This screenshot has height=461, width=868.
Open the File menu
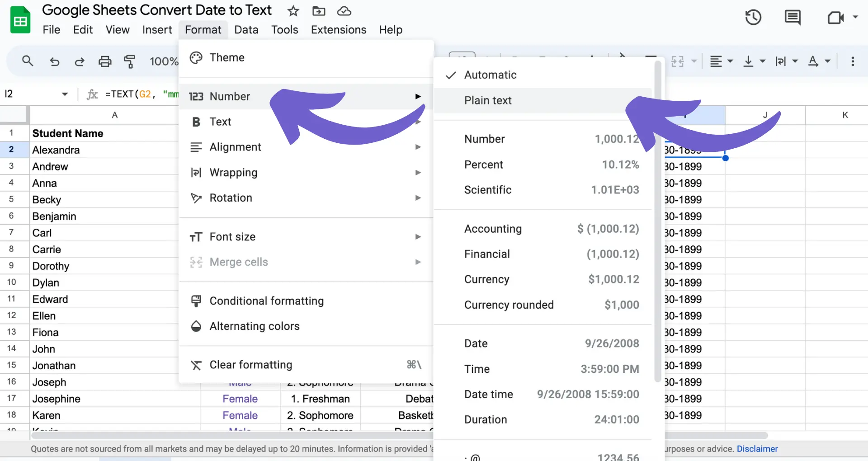pyautogui.click(x=52, y=30)
